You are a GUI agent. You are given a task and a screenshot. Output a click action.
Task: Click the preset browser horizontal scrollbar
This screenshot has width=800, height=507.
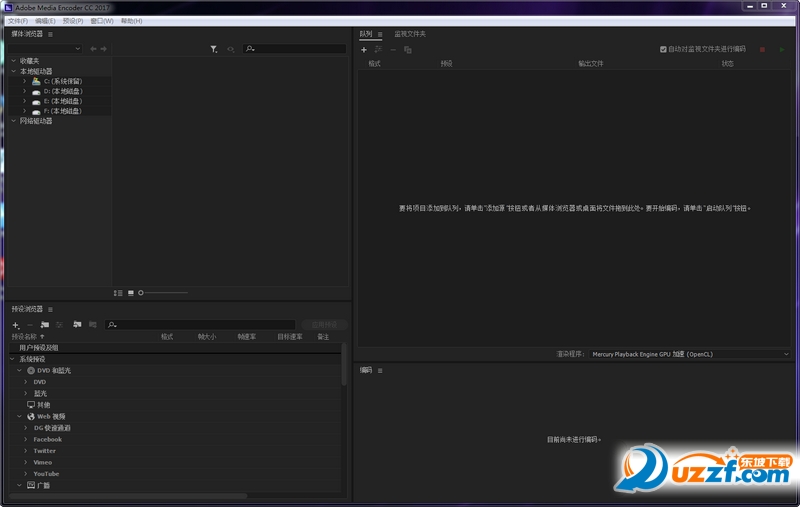[x=128, y=495]
